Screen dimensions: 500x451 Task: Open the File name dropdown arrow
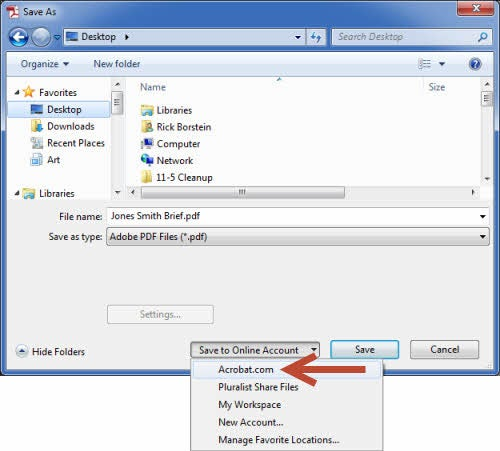point(482,217)
